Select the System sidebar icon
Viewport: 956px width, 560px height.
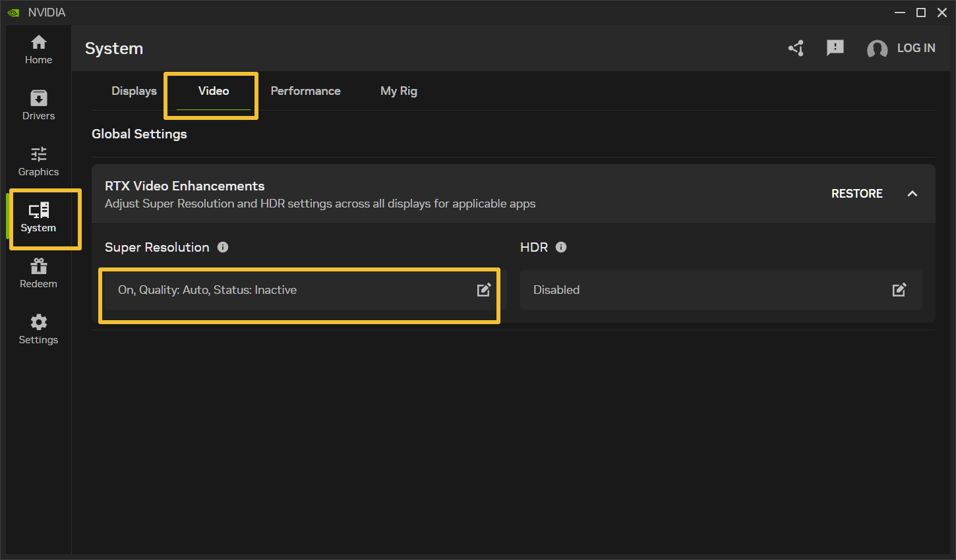[x=39, y=210]
